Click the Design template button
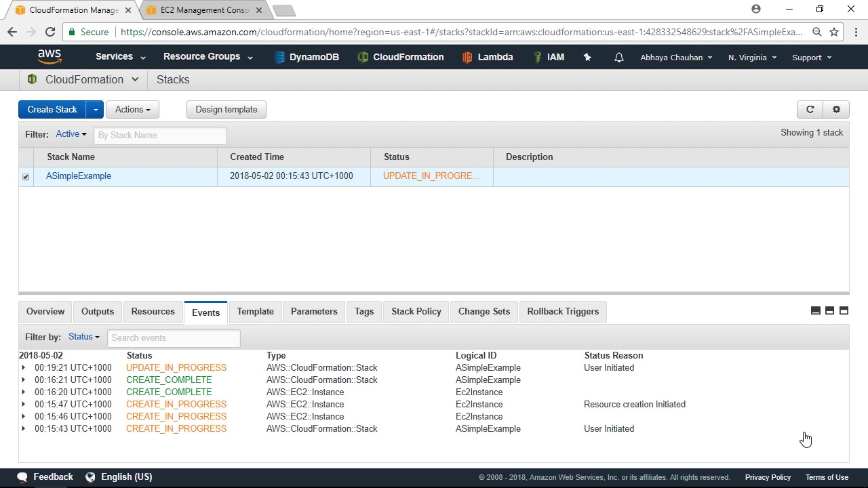Image resolution: width=868 pixels, height=488 pixels. tap(226, 109)
